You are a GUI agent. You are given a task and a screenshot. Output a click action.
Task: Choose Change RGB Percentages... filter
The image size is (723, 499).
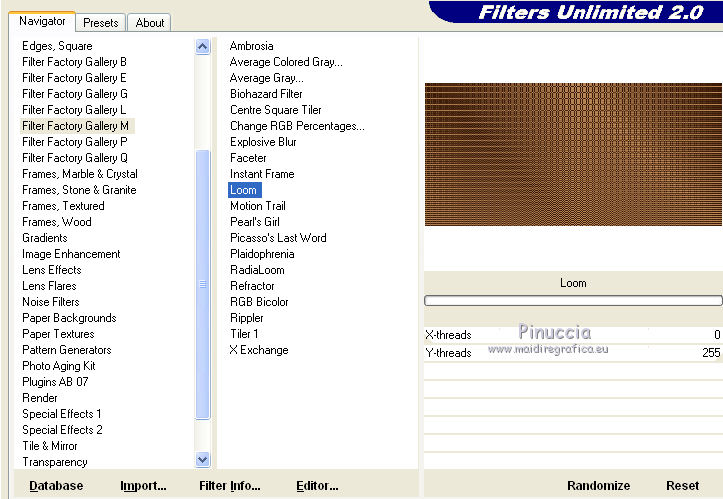click(x=297, y=126)
